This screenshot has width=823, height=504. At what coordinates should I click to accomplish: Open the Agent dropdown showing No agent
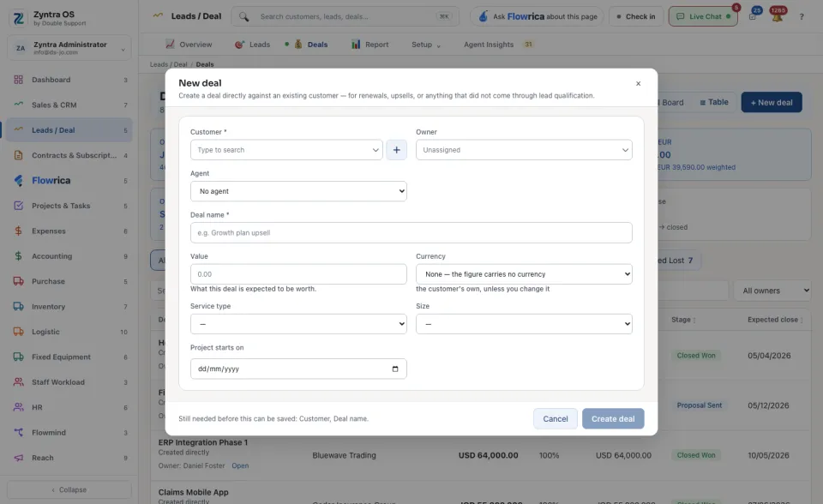[x=298, y=192]
